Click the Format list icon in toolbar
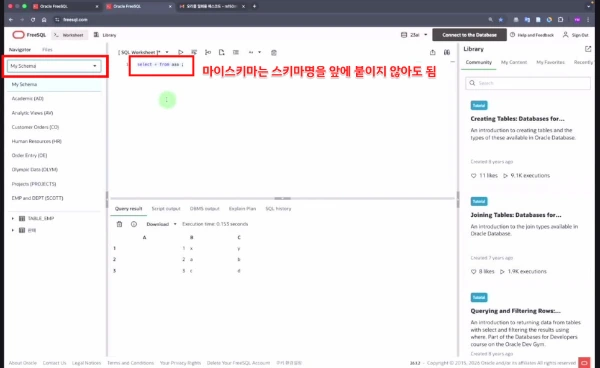The width and height of the screenshot is (600, 368). click(236, 52)
